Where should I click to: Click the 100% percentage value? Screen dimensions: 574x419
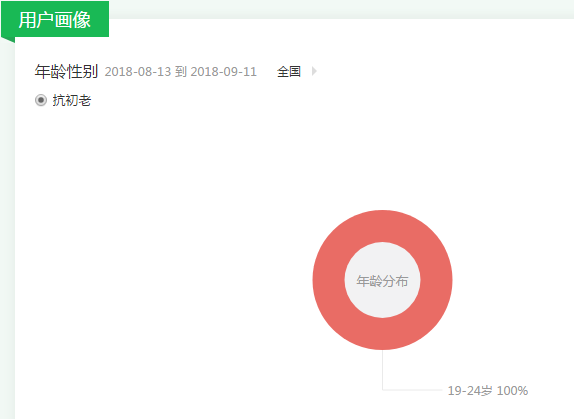coord(512,391)
